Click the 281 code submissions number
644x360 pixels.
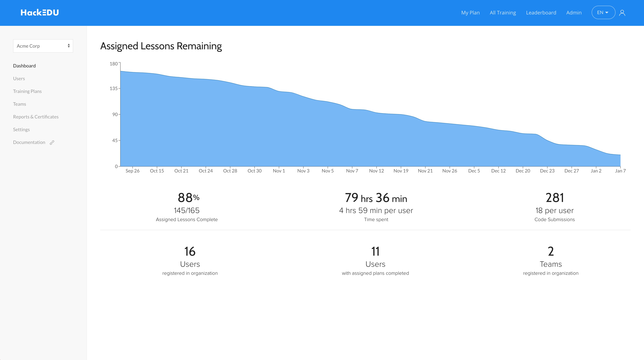pyautogui.click(x=554, y=198)
